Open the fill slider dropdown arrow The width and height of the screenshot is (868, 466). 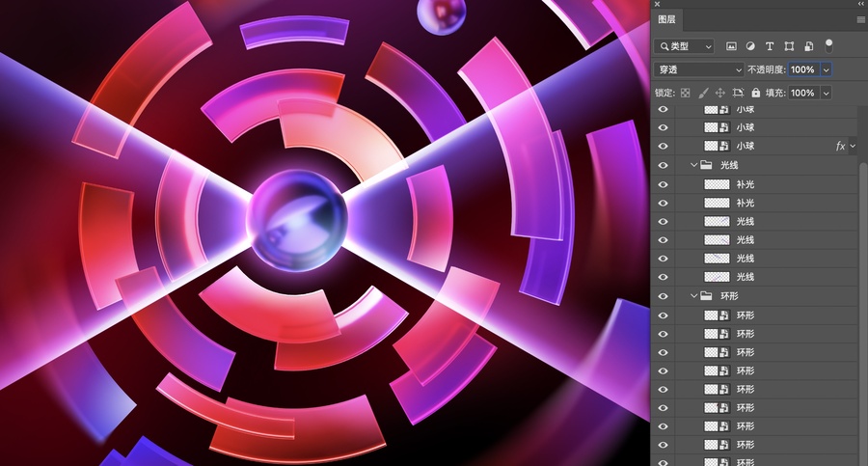pos(826,93)
